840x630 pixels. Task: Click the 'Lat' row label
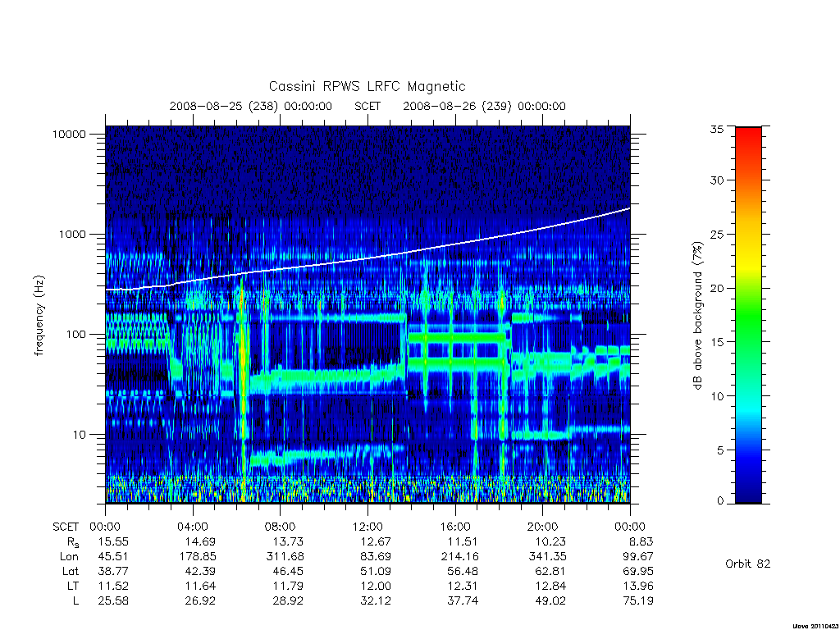[x=71, y=571]
